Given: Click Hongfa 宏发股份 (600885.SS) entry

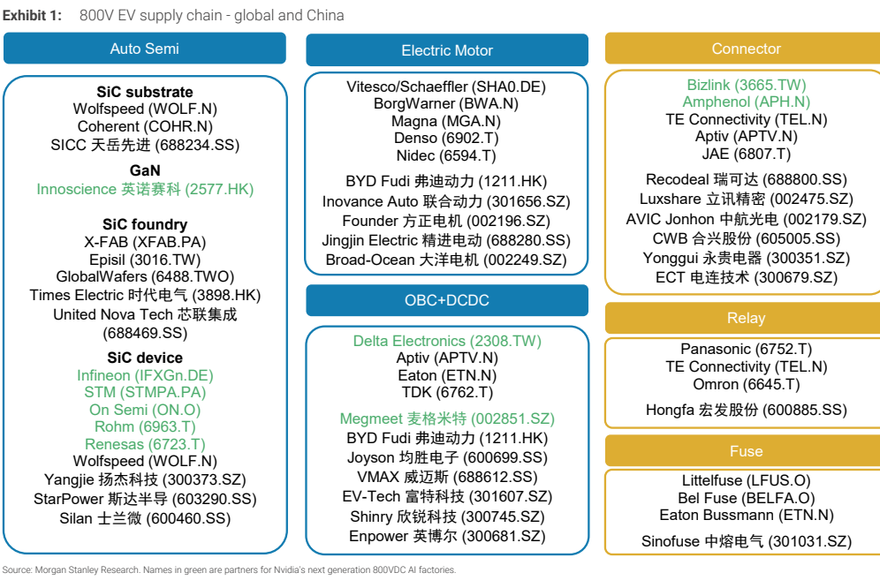Looking at the screenshot, I should [x=746, y=410].
